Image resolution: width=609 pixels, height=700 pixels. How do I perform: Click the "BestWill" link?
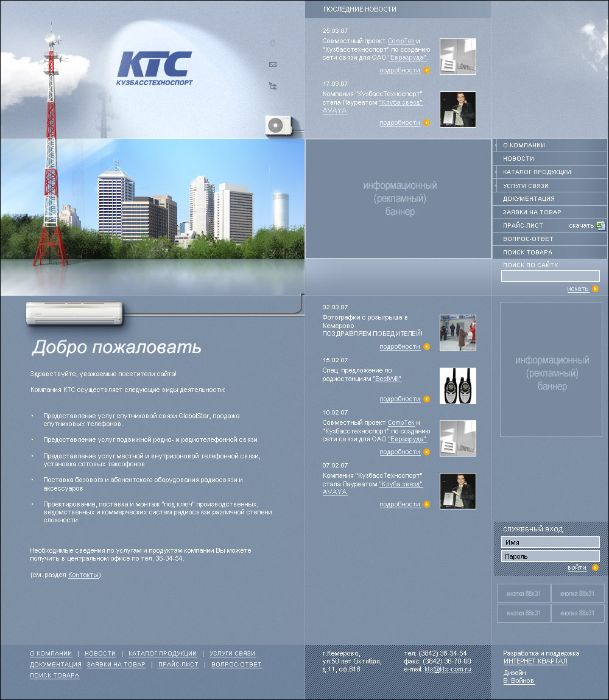click(387, 379)
